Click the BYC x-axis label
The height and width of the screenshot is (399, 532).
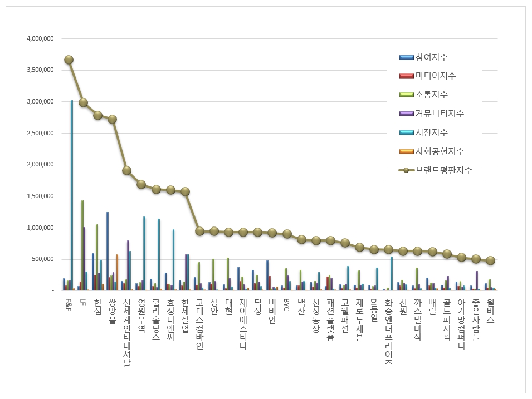(x=287, y=305)
